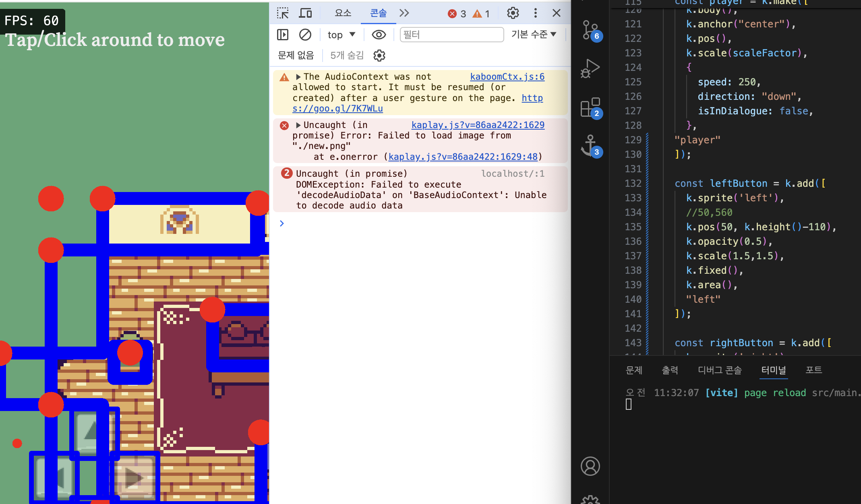Open the DevTools three-dot menu
The height and width of the screenshot is (504, 861).
tap(535, 13)
